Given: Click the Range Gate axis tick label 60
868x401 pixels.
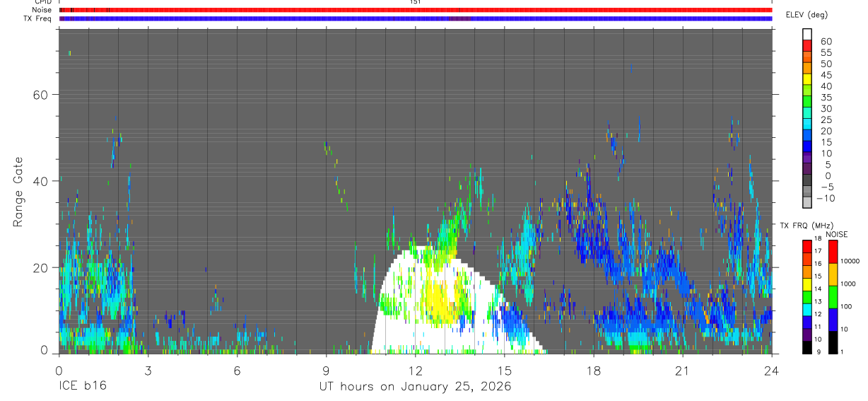Looking at the screenshot, I should coord(39,95).
